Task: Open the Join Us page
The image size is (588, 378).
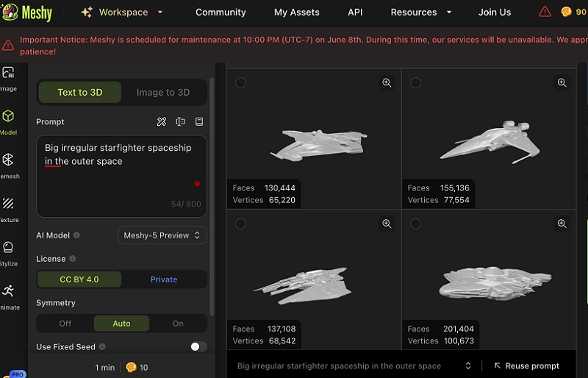Action: [x=495, y=13]
